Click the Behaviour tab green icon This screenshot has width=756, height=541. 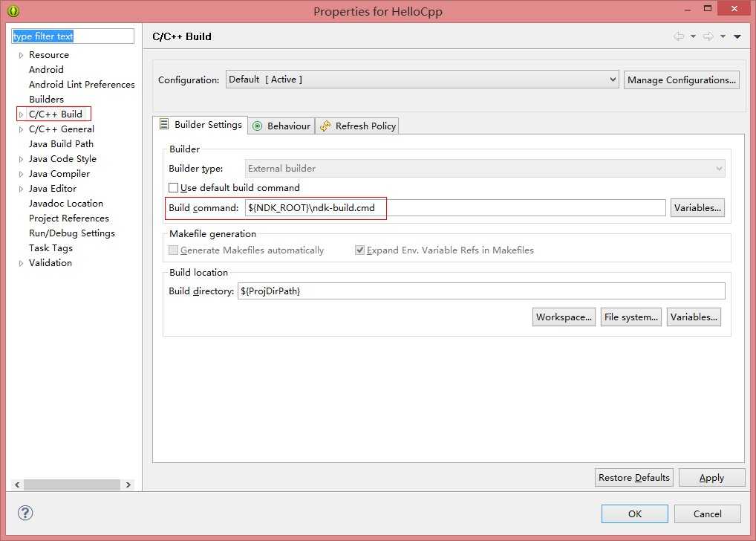pyautogui.click(x=258, y=126)
